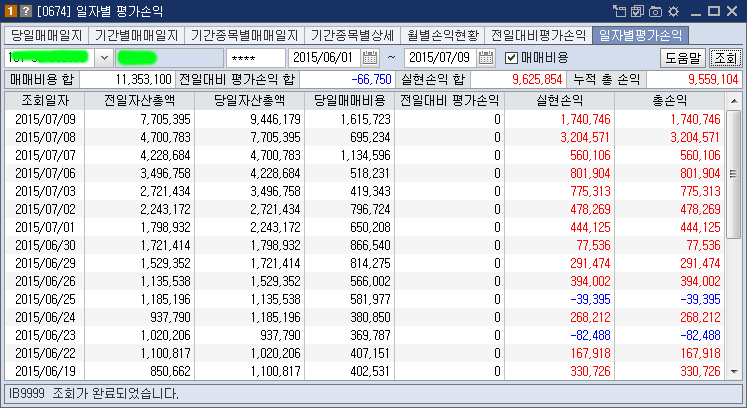Click the 총손익 column header
Image resolution: width=747 pixels, height=408 pixels.
(669, 101)
